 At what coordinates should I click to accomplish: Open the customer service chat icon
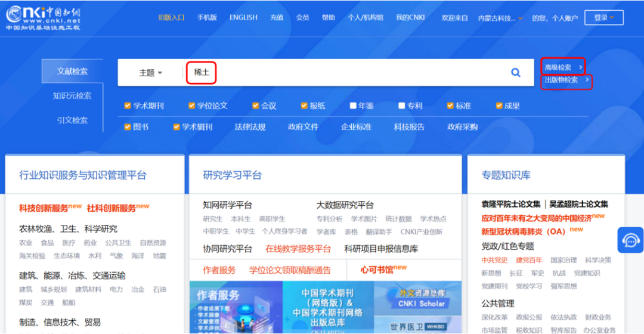pyautogui.click(x=630, y=240)
